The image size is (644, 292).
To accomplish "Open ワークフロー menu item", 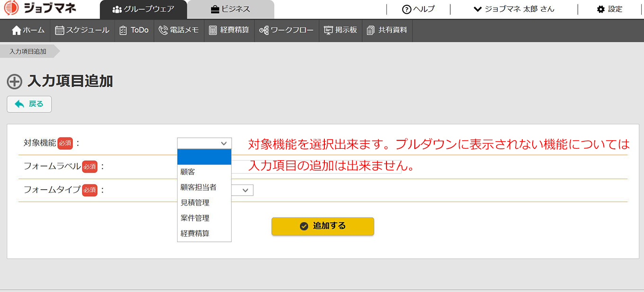I will click(x=286, y=30).
